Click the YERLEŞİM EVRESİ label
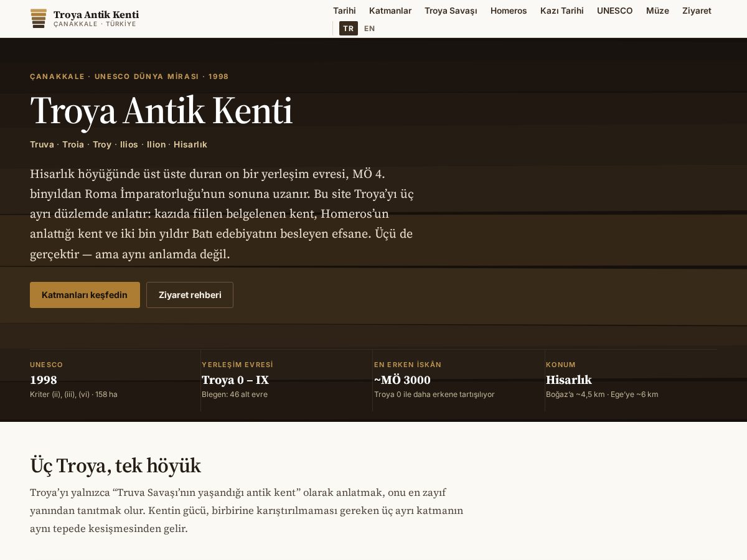The width and height of the screenshot is (747, 560). point(237,365)
